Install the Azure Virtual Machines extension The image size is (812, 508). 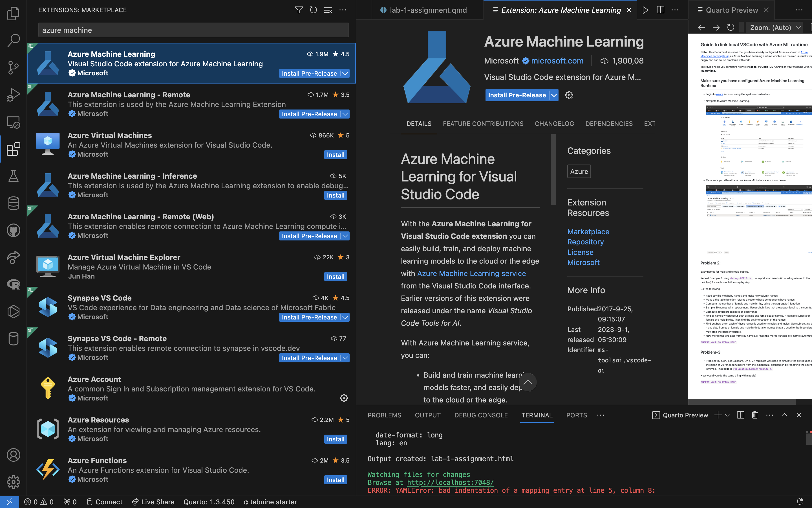coord(336,155)
